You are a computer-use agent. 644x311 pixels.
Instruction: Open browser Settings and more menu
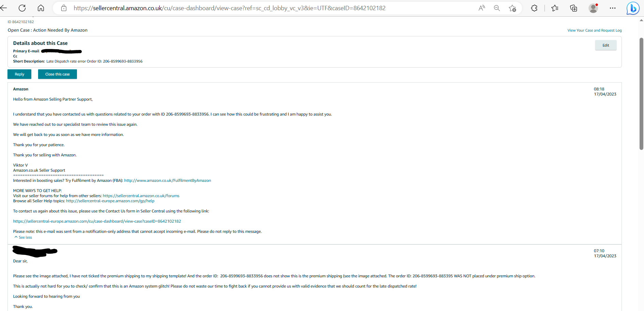coord(613,8)
